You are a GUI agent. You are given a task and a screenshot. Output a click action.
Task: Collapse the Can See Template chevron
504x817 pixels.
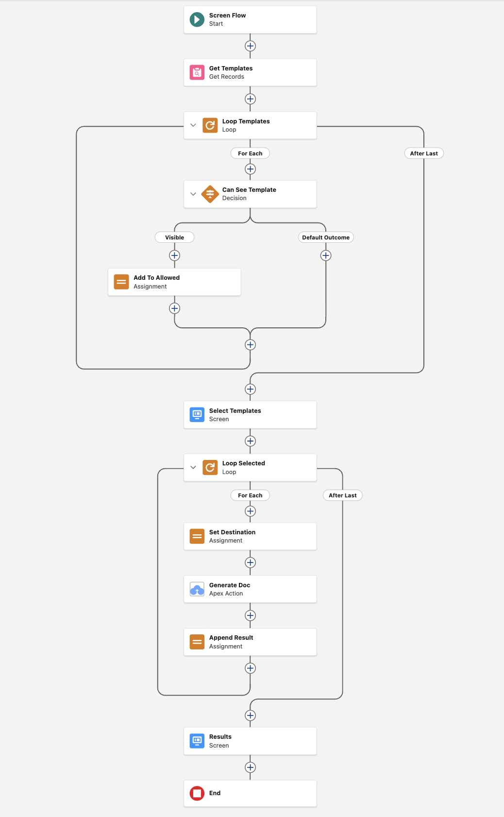pos(193,194)
